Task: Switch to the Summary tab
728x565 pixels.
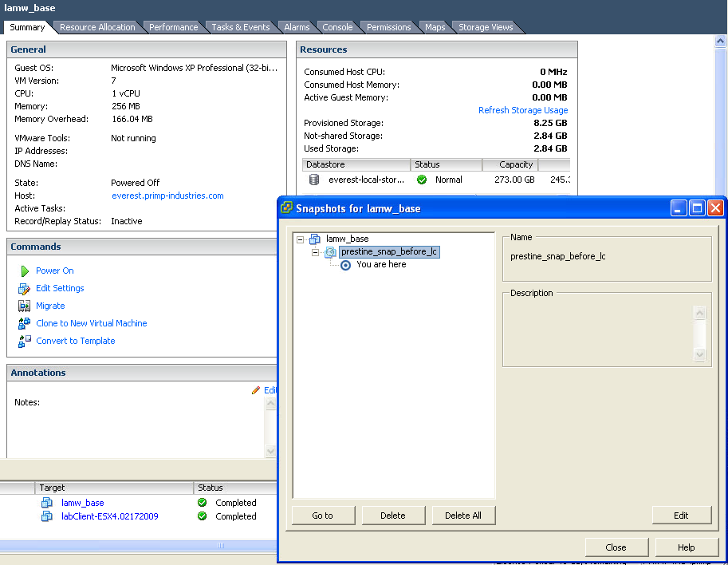Action: tap(27, 27)
